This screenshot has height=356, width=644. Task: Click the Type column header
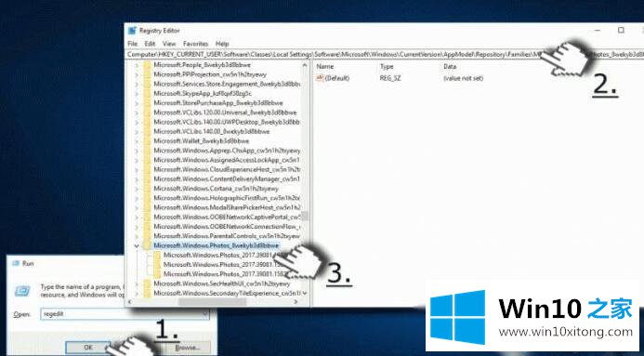[387, 66]
